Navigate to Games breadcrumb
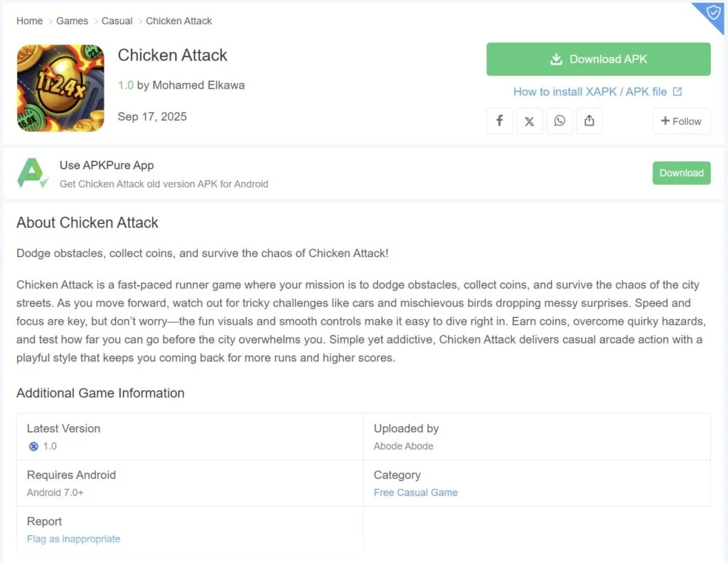 [73, 21]
